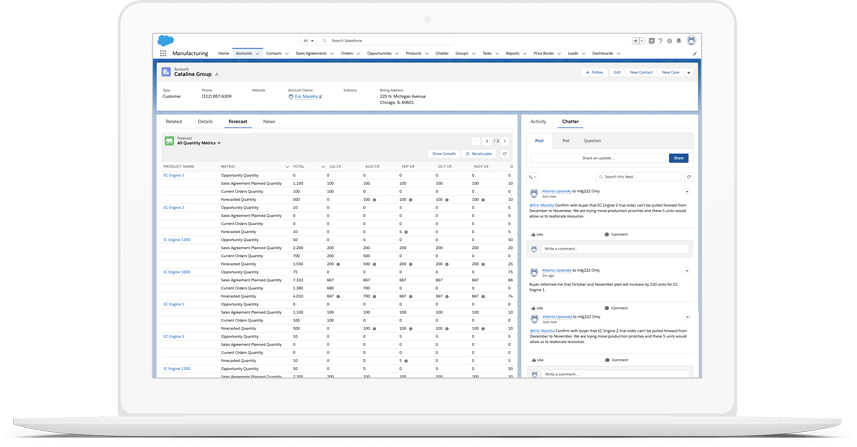Image resolution: width=857 pixels, height=447 pixels.
Task: Expand the Reports nav dropdown chevron
Action: (525, 54)
